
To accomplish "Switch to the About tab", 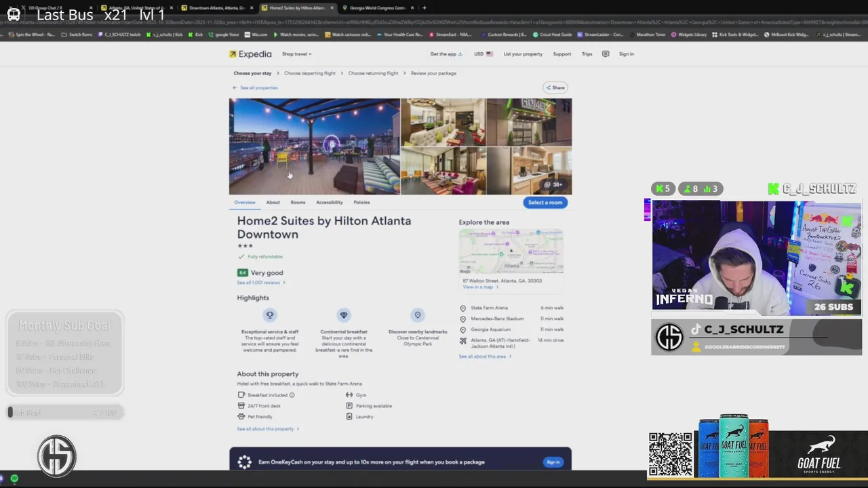I will tap(273, 202).
